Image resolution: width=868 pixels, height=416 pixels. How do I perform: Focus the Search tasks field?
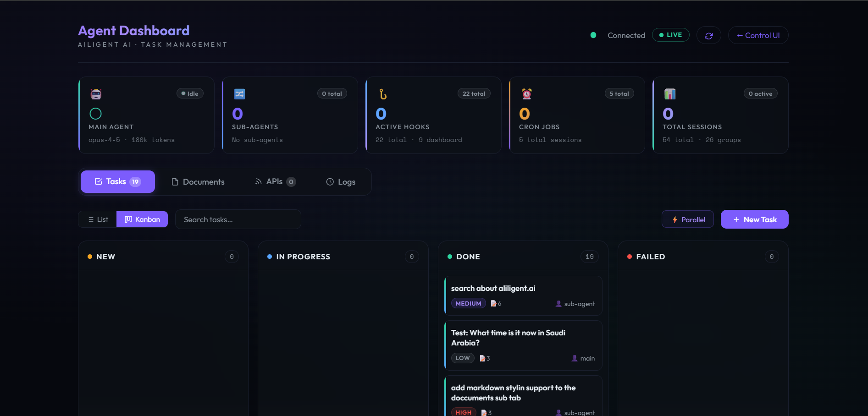click(x=238, y=219)
